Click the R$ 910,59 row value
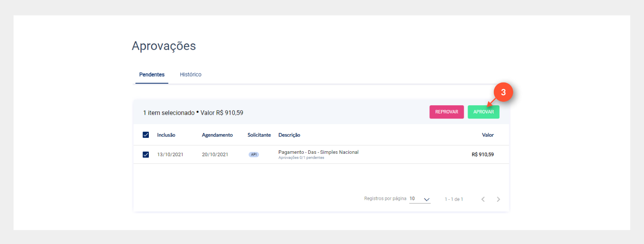This screenshot has width=644, height=244. pos(483,155)
